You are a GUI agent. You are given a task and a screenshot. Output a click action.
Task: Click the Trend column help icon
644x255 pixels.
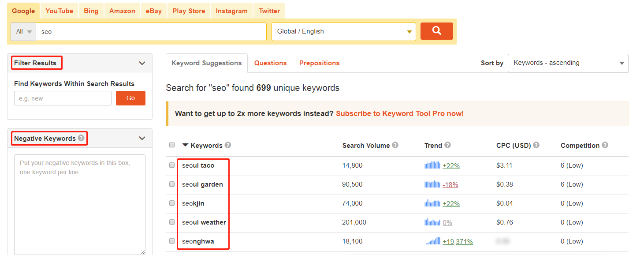(447, 145)
